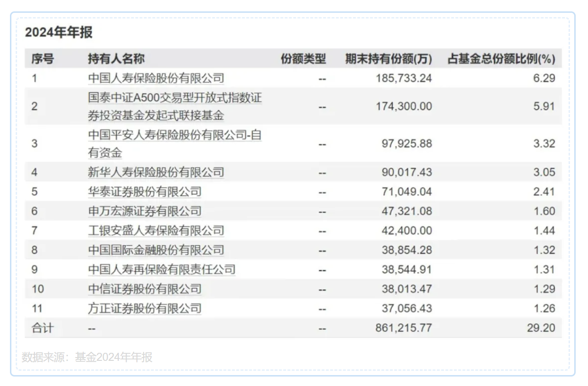Image resolution: width=588 pixels, height=386 pixels.
Task: Click the percentage 5.91
Action: point(544,106)
